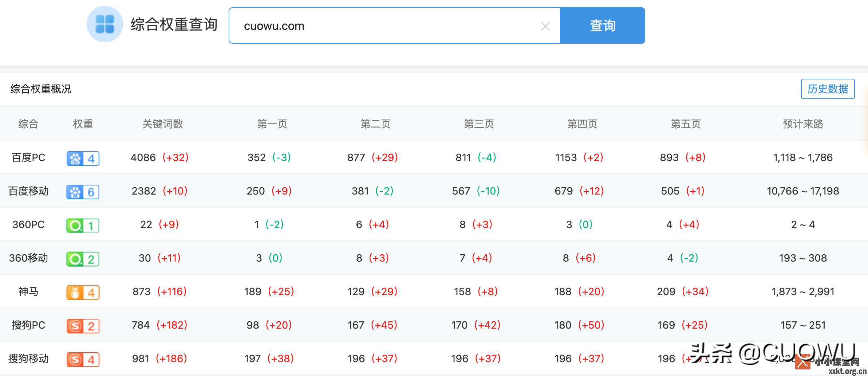Click the 第二页 column header
The width and height of the screenshot is (868, 376).
pos(375,124)
